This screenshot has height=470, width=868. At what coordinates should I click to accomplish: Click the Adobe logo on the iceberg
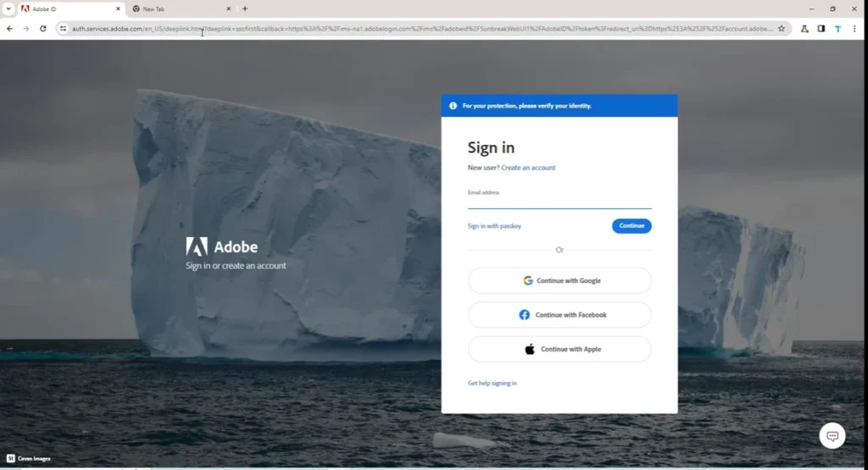click(x=221, y=246)
